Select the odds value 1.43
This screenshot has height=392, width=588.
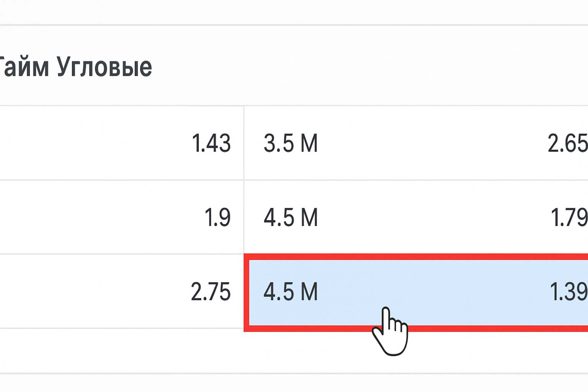pos(211,144)
